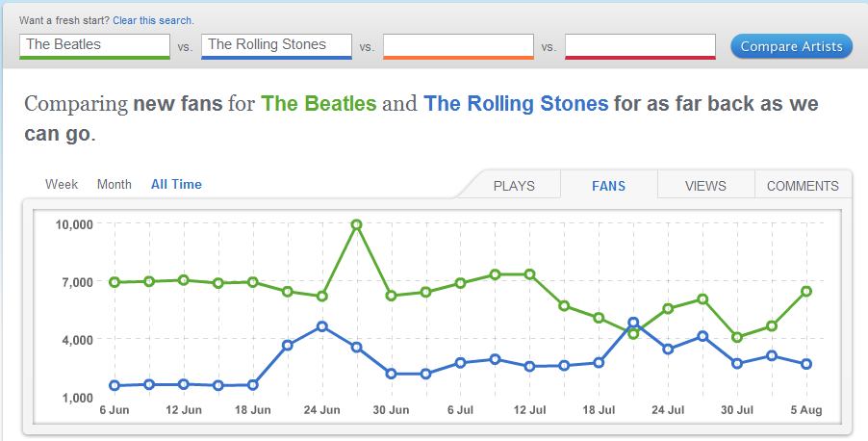868x441 pixels.
Task: Click The Rolling Stones input field
Action: [276, 44]
